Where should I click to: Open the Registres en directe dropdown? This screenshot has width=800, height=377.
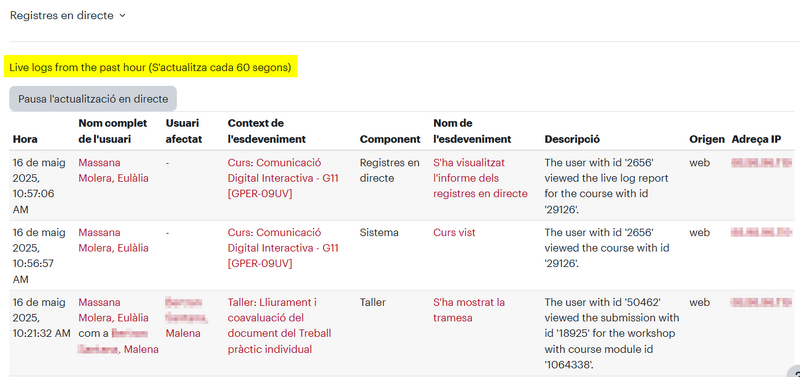pyautogui.click(x=67, y=15)
